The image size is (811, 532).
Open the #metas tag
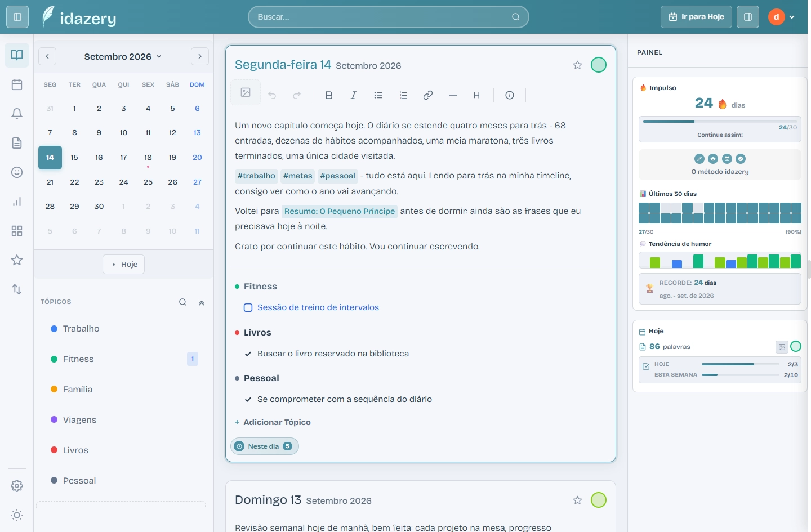(x=297, y=176)
